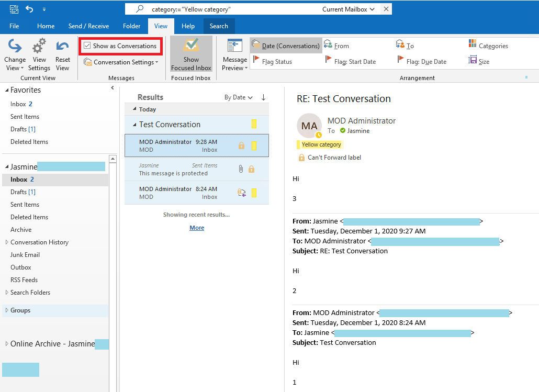Toggle the Show as Conversations checkbox
The width and height of the screenshot is (539, 392).
tap(87, 46)
